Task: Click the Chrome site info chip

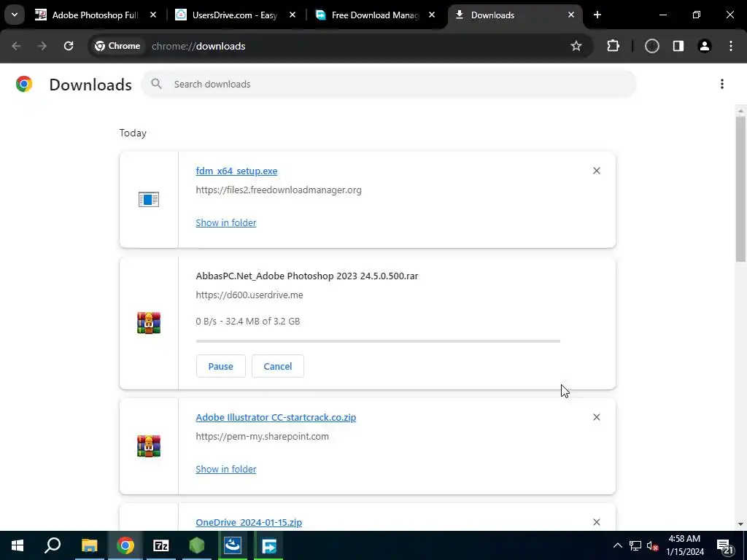Action: tap(117, 46)
